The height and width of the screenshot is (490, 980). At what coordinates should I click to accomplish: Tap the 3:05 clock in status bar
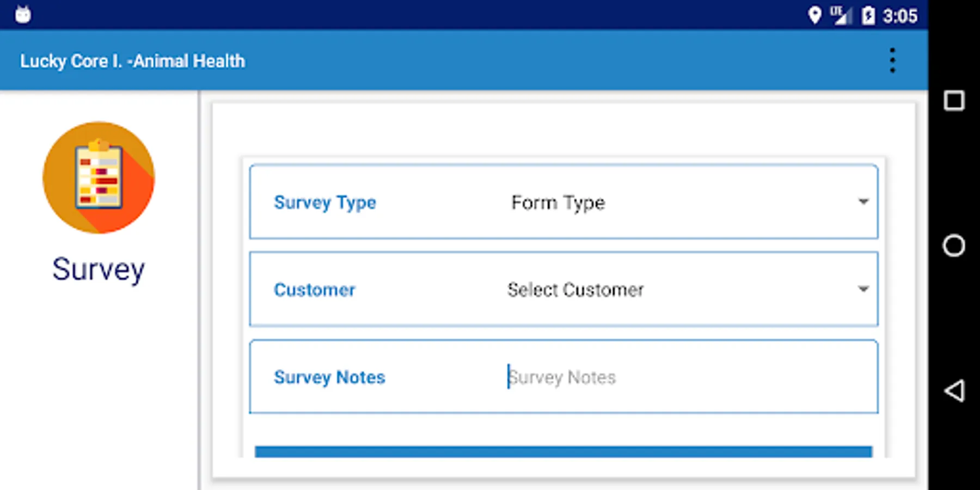click(x=900, y=16)
